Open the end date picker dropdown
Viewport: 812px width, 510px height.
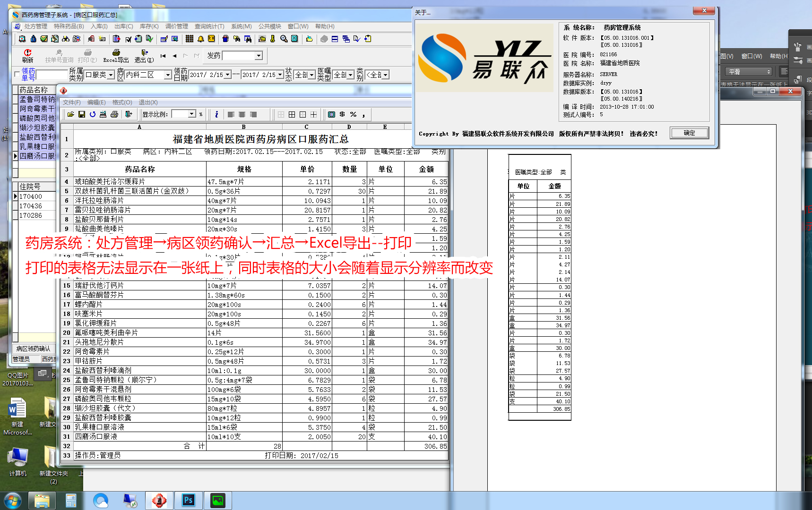click(x=280, y=75)
